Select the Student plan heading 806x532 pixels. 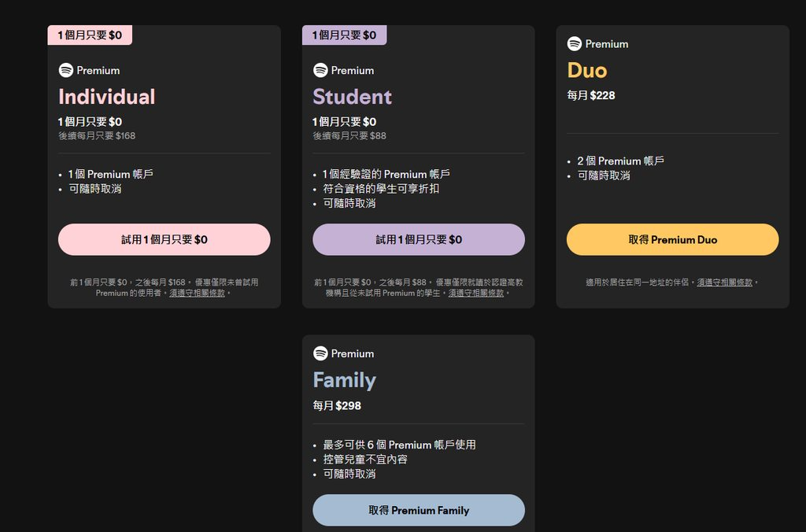coord(352,97)
